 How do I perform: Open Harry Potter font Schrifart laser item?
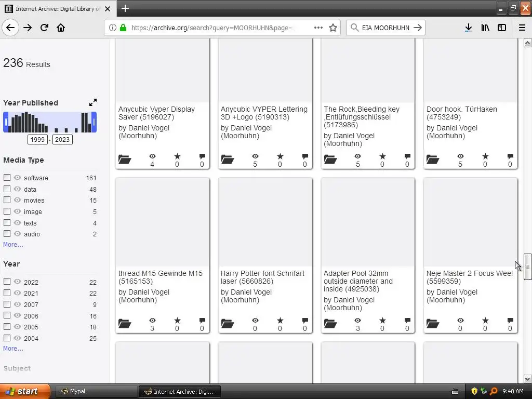262,277
